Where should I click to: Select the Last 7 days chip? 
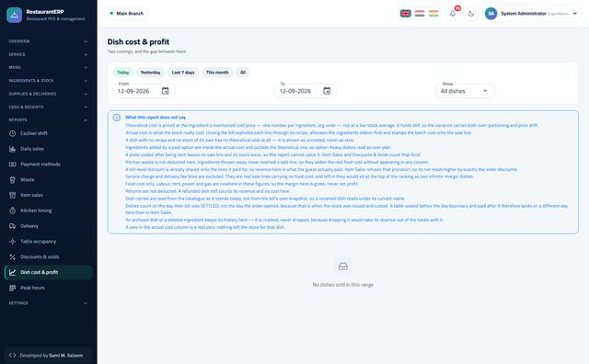point(183,73)
